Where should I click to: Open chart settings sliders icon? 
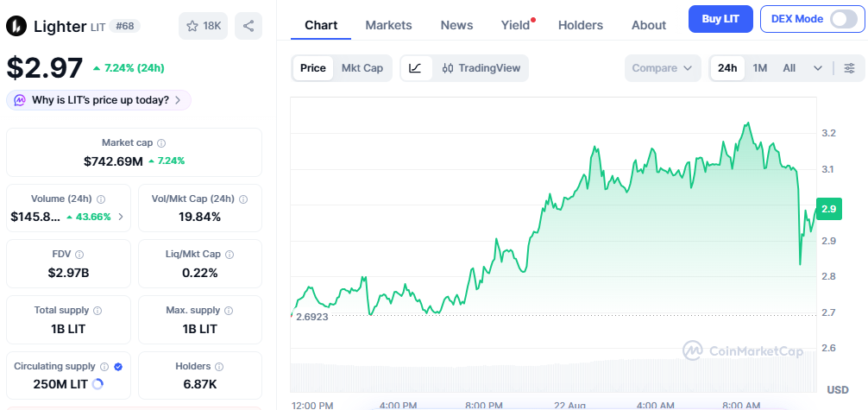849,68
